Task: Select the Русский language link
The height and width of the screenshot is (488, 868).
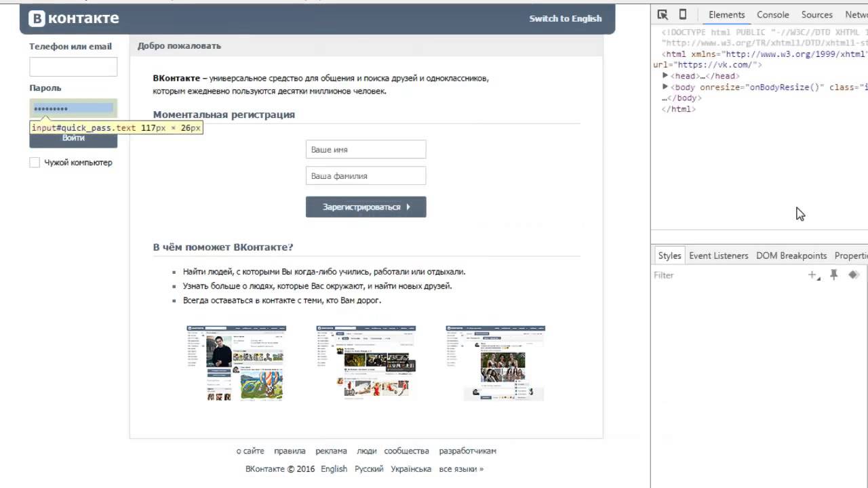Action: point(369,469)
